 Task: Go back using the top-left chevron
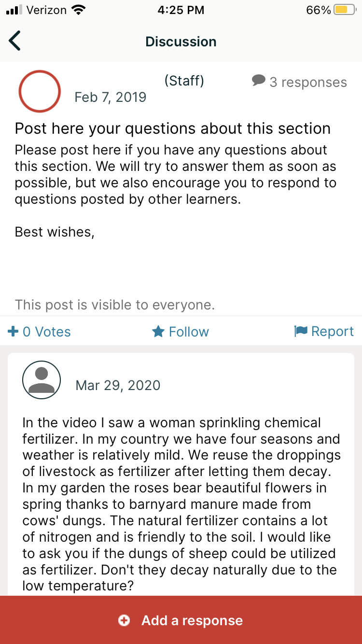(x=15, y=41)
